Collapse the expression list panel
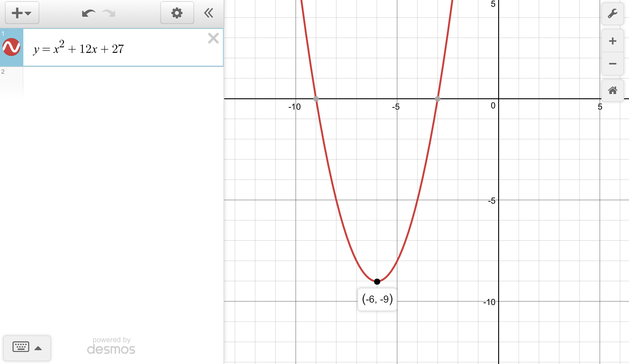Screen dimensions: 629x364 click(x=209, y=13)
